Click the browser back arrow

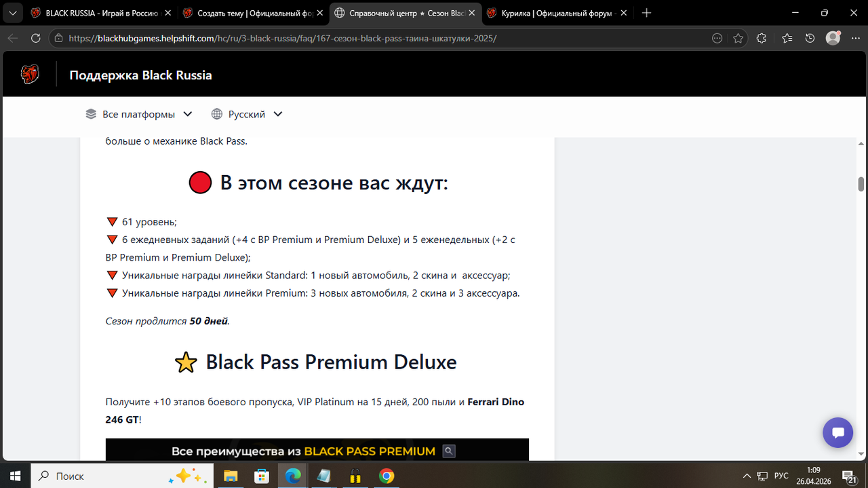[x=12, y=39]
